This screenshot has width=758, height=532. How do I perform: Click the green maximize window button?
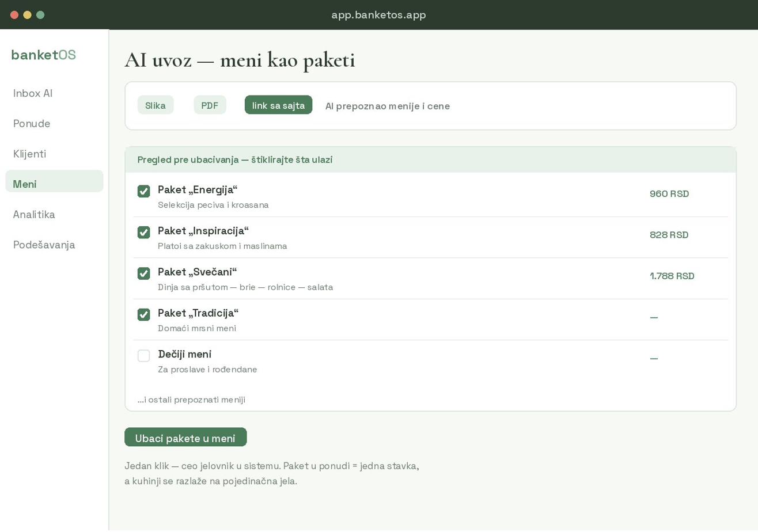(x=40, y=15)
